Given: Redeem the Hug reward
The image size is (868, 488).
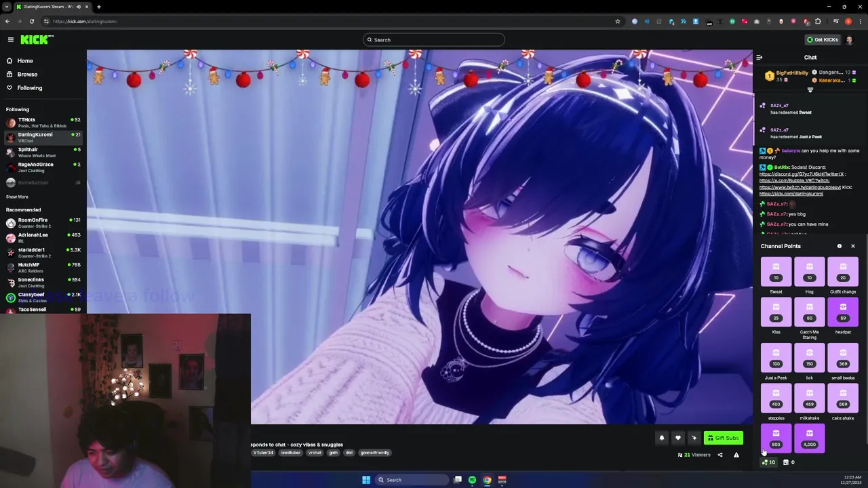Looking at the screenshot, I should (x=809, y=272).
